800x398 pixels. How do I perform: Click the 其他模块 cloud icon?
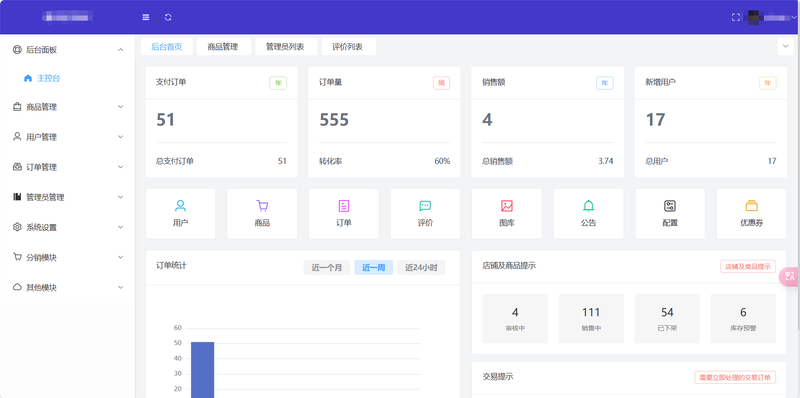tap(17, 287)
